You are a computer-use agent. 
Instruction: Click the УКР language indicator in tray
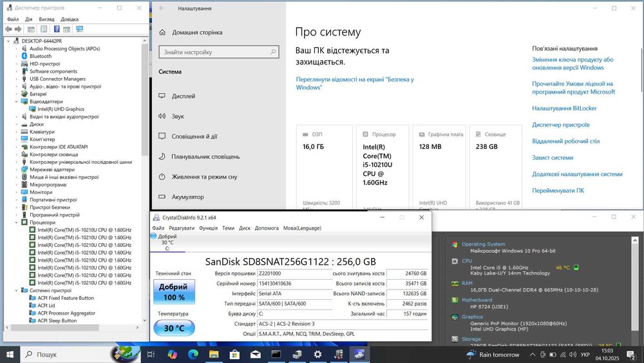[585, 355]
